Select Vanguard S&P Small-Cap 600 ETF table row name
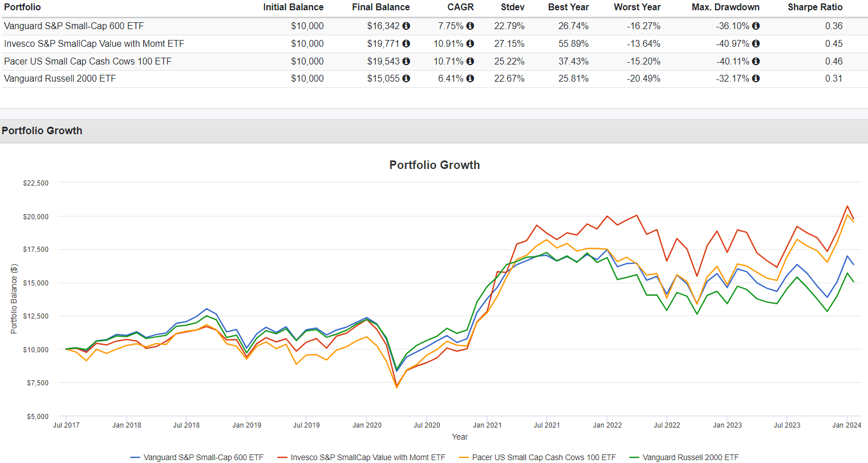This screenshot has width=868, height=463. pyautogui.click(x=74, y=26)
